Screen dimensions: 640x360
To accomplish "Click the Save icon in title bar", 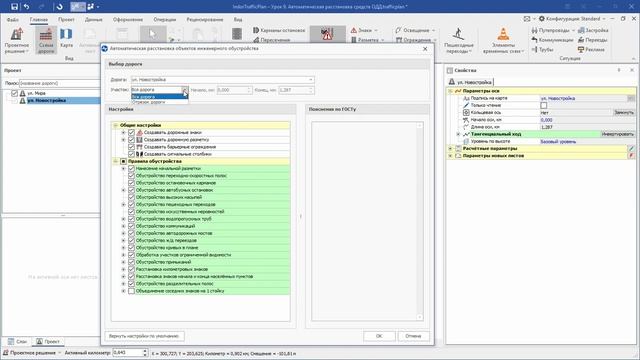I will pos(14,7).
